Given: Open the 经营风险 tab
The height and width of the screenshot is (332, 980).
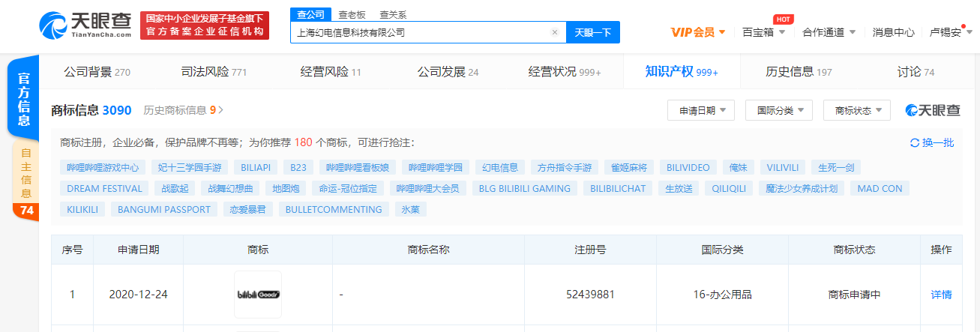Looking at the screenshot, I should (x=331, y=72).
